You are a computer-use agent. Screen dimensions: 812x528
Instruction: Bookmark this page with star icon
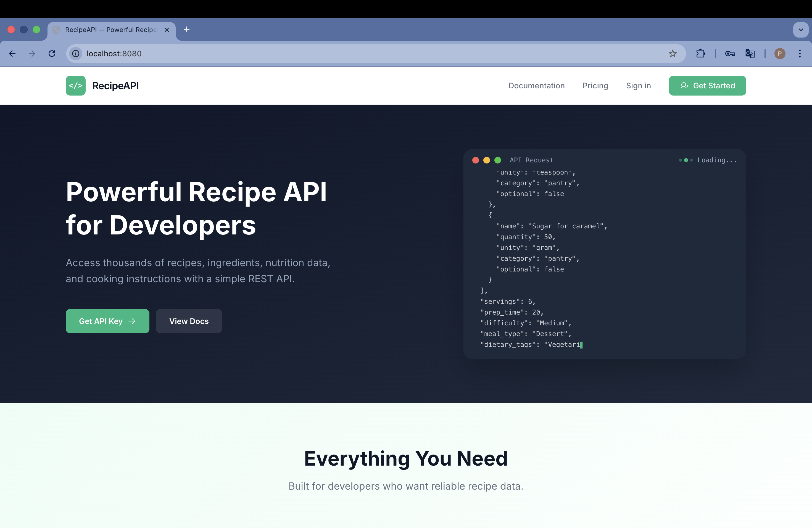click(673, 54)
